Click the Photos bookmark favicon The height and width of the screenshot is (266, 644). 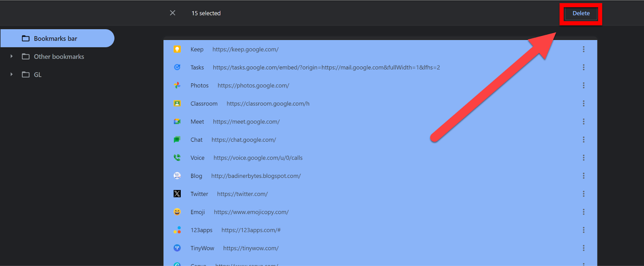click(x=177, y=85)
